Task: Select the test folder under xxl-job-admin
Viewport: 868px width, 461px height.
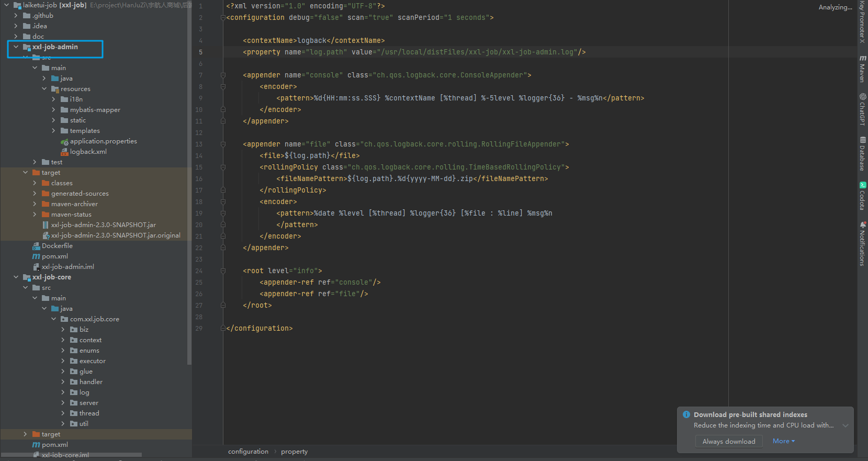Action: pyautogui.click(x=57, y=162)
